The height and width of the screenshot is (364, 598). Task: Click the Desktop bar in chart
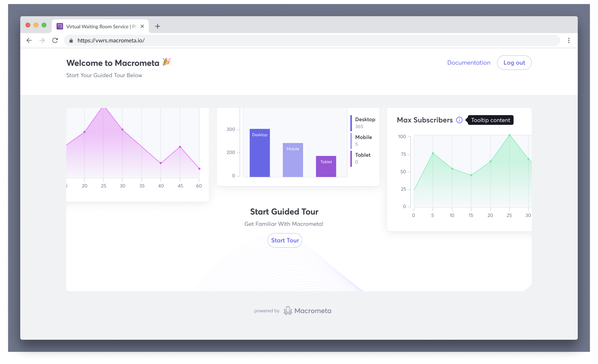[x=260, y=153]
